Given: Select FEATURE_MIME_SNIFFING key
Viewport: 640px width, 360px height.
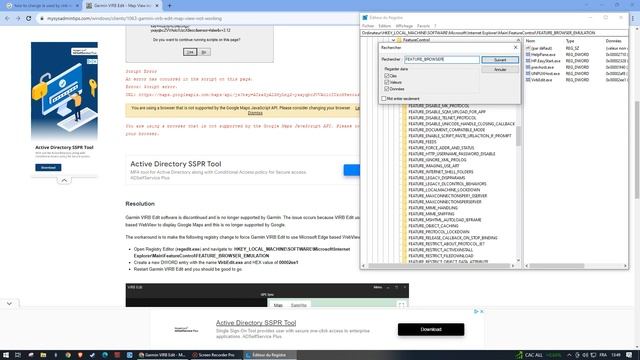Looking at the screenshot, I should point(431,214).
